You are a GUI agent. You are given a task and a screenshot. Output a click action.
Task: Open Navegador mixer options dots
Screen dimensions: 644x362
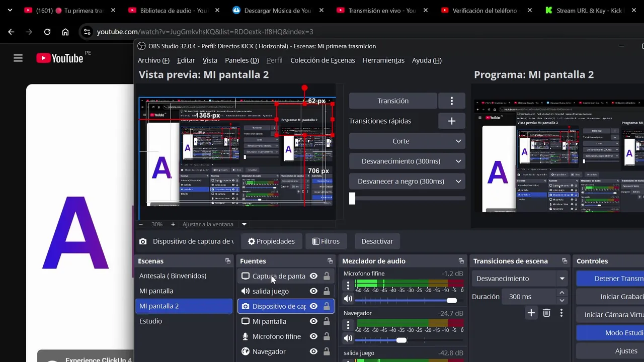tap(348, 325)
